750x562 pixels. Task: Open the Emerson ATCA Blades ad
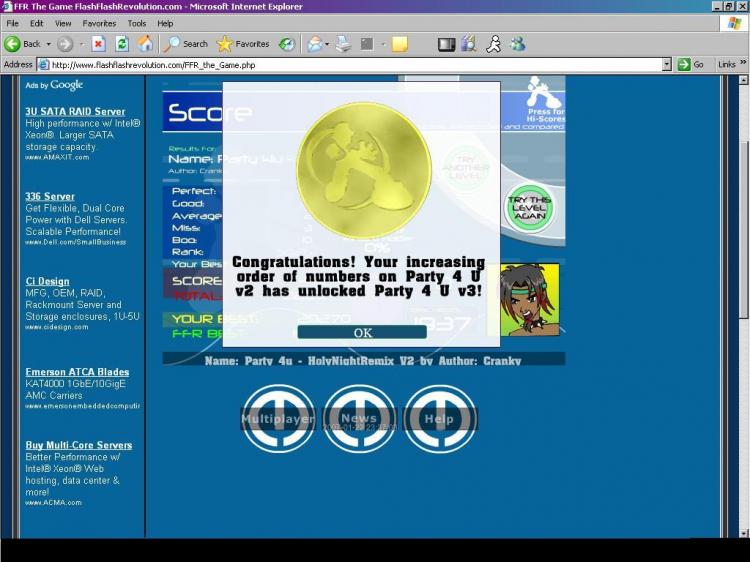77,372
